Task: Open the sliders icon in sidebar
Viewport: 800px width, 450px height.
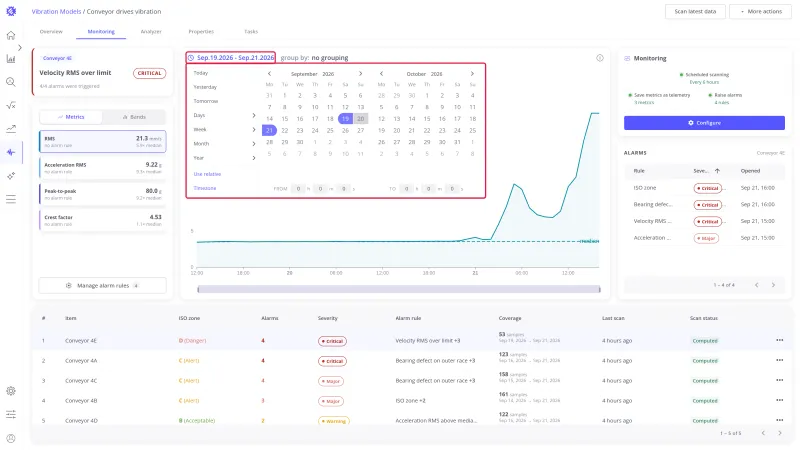Action: (x=11, y=414)
